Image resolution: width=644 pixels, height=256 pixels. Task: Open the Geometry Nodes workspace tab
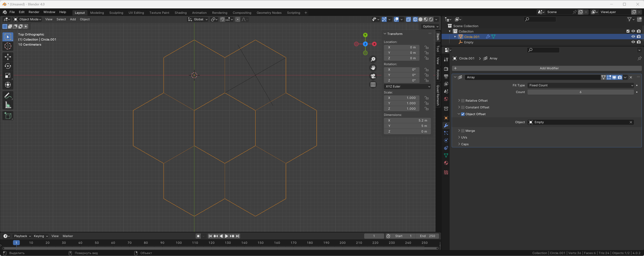[269, 13]
